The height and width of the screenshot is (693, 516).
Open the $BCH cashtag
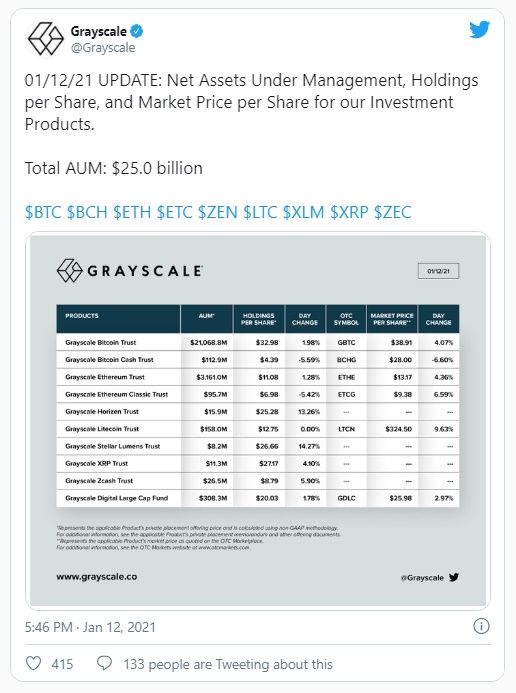(x=87, y=212)
